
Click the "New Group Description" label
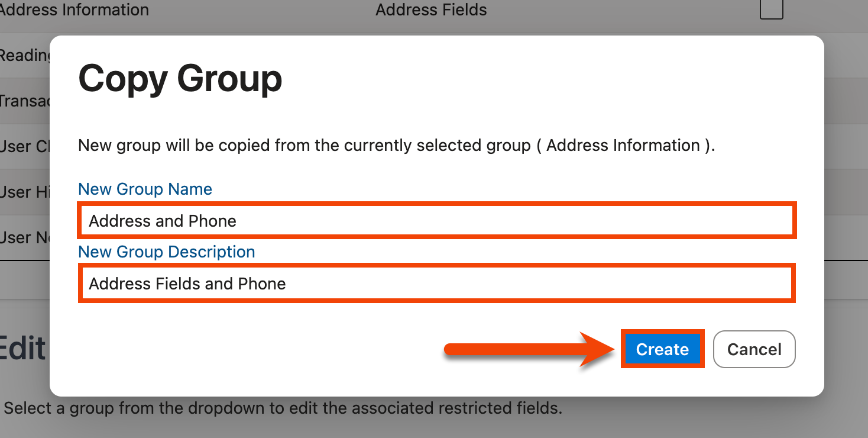point(166,252)
